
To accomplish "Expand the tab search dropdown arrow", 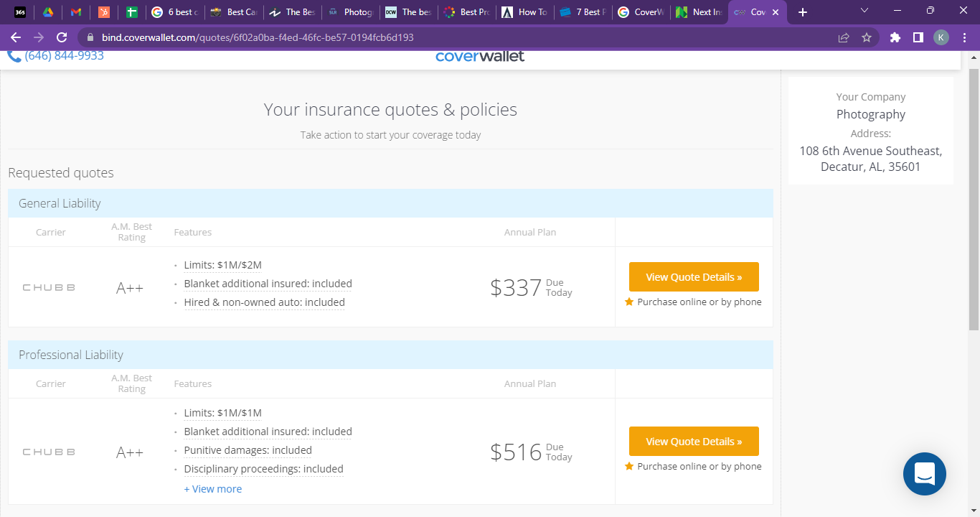I will (x=864, y=11).
